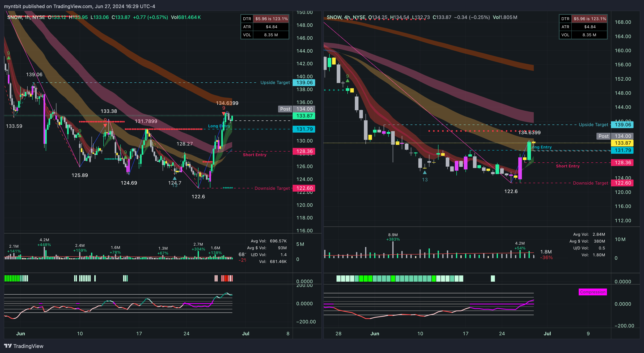
Task: Click the Upside Target label on the 1h chart
Action: pos(275,82)
